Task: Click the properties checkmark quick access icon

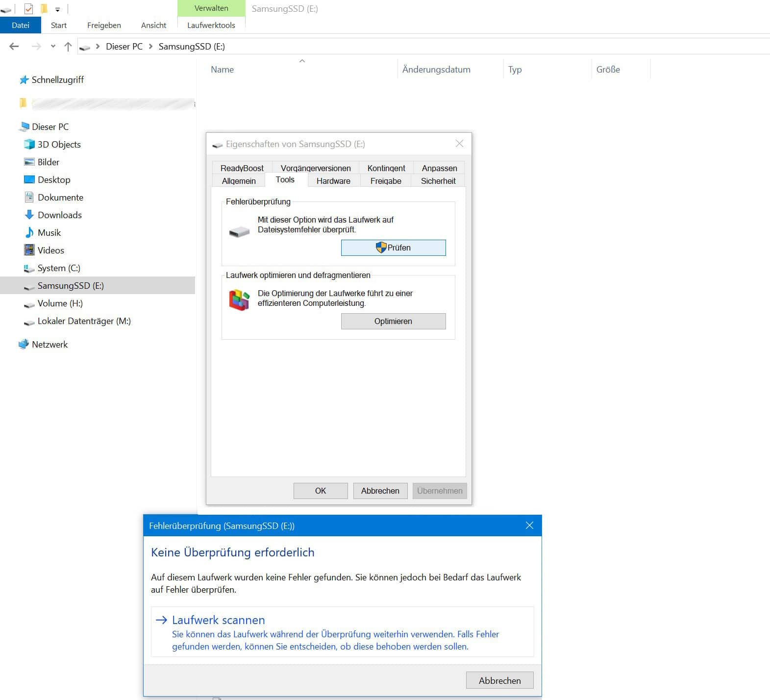Action: tap(28, 9)
